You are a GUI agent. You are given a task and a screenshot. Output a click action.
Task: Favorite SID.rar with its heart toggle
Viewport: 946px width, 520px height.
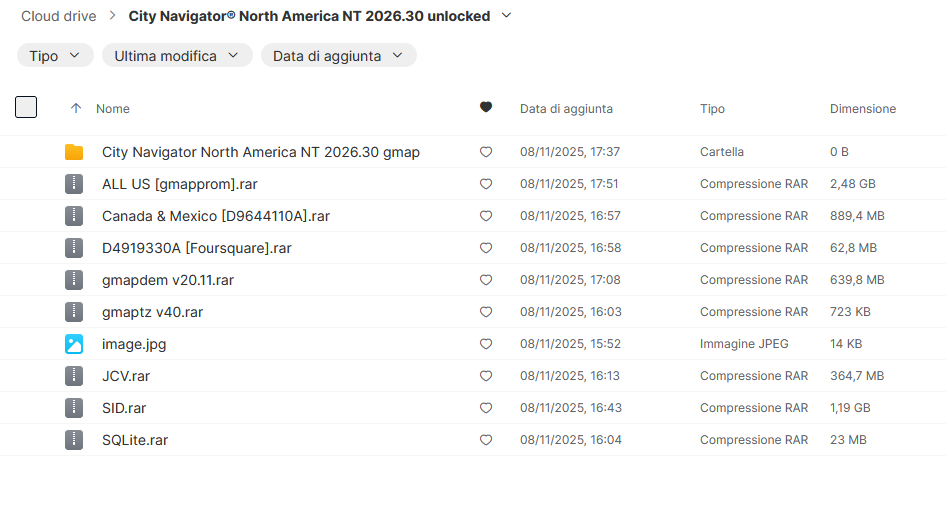pyautogui.click(x=486, y=408)
